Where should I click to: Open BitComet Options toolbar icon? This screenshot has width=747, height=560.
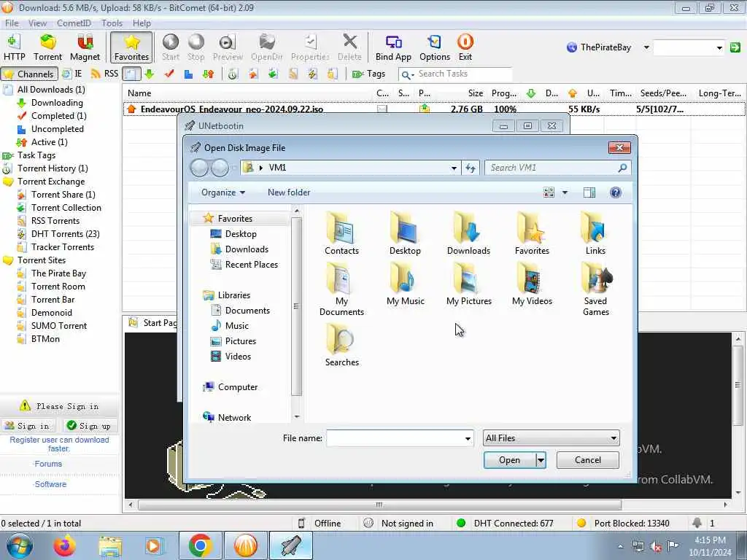point(435,47)
